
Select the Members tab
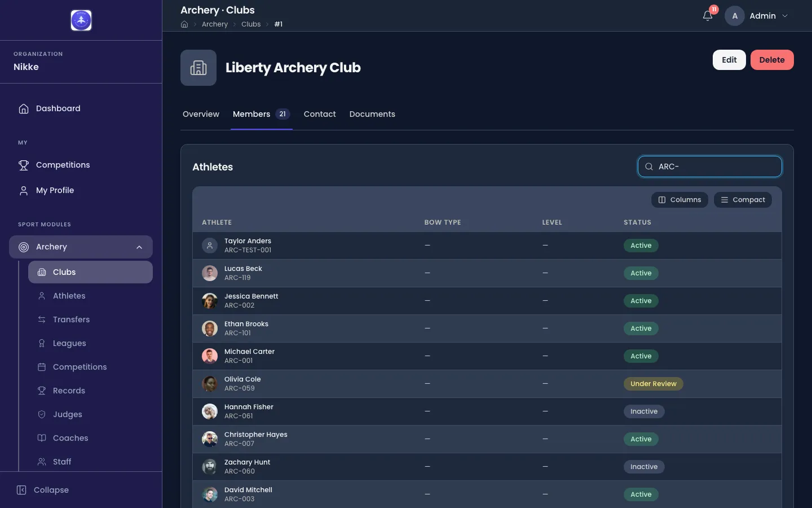[x=262, y=114]
